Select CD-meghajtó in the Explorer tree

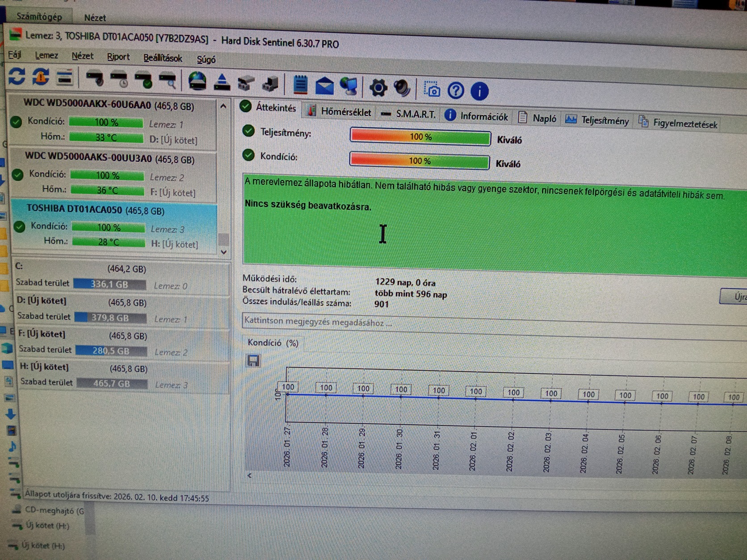pos(54,510)
